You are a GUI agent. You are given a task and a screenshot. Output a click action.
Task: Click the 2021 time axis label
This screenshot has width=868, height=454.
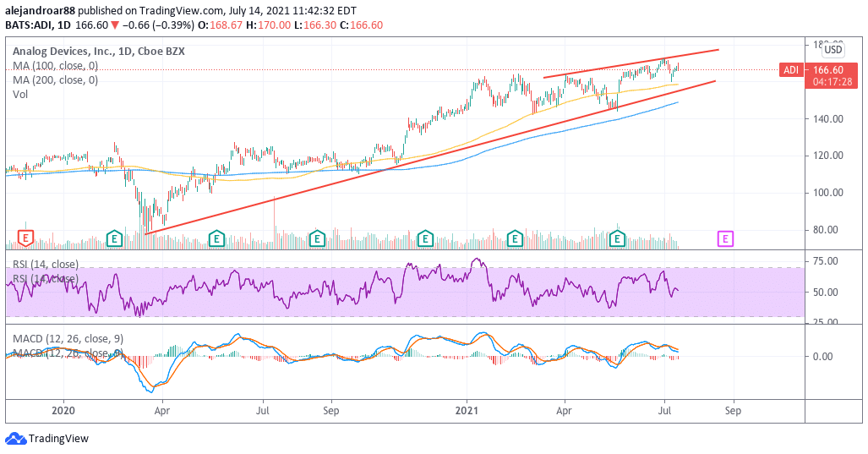467,411
